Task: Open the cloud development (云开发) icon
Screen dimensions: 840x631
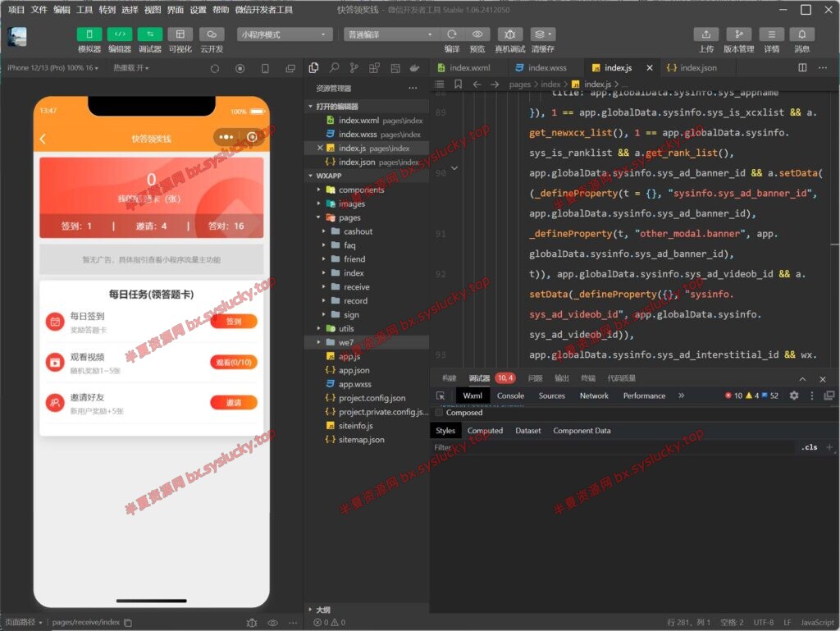Action: [x=212, y=34]
